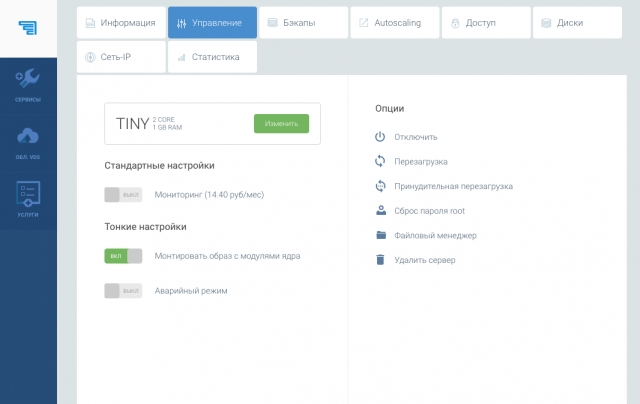Click the Аварийный режим label
The width and height of the screenshot is (640, 404).
191,291
